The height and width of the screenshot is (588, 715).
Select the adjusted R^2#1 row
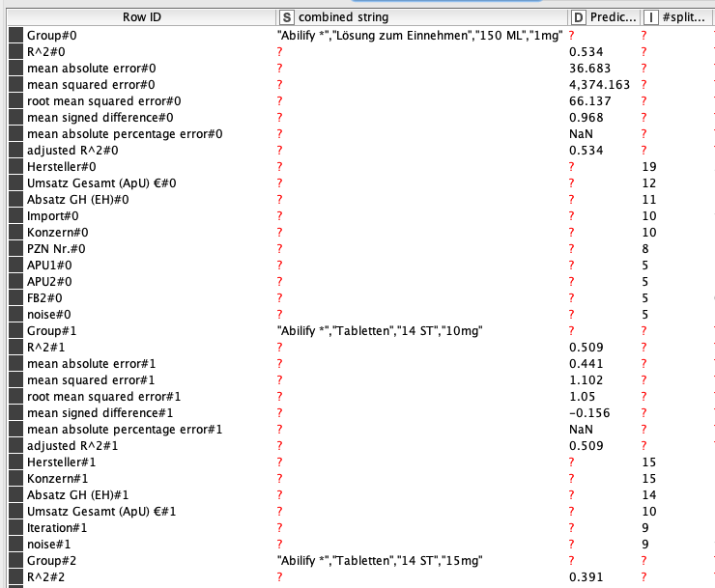[x=72, y=446]
